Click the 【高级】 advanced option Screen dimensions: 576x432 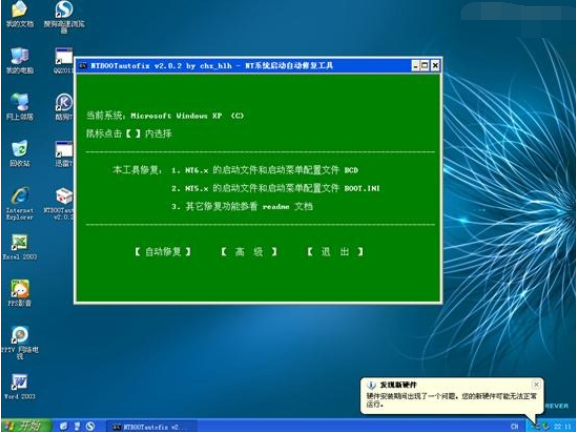tap(249, 252)
